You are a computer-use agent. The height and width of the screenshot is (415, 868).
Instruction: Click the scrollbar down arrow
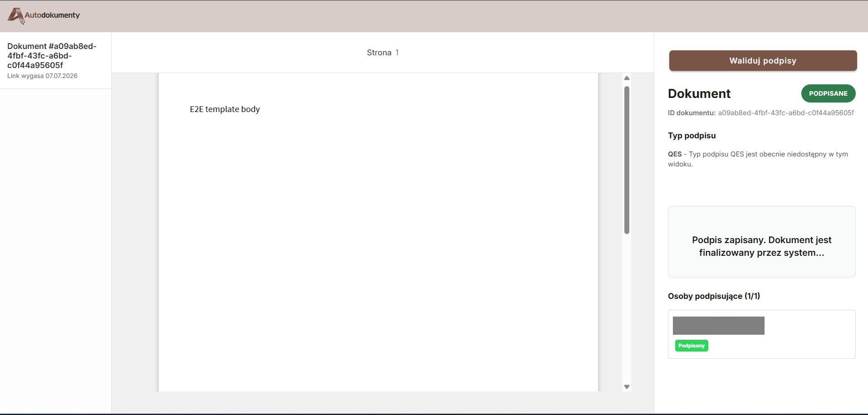pyautogui.click(x=627, y=387)
